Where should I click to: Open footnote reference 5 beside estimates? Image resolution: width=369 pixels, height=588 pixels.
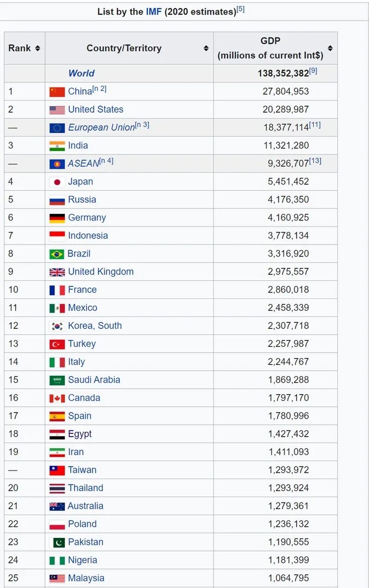[241, 9]
